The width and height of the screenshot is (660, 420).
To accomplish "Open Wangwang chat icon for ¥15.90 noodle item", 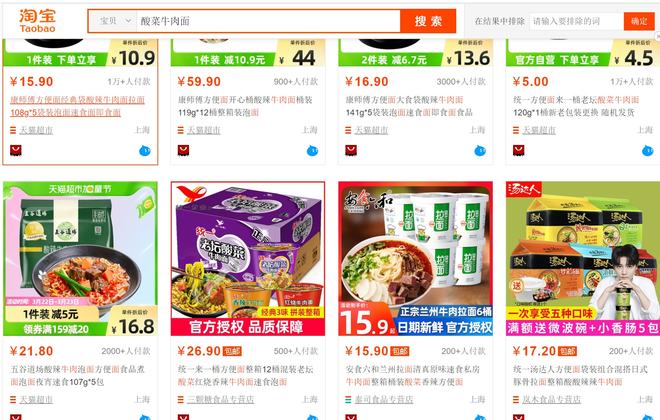I will coord(145,150).
